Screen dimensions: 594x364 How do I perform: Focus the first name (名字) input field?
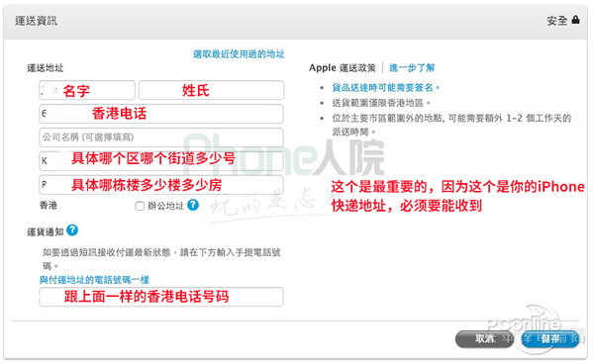pyautogui.click(x=87, y=90)
